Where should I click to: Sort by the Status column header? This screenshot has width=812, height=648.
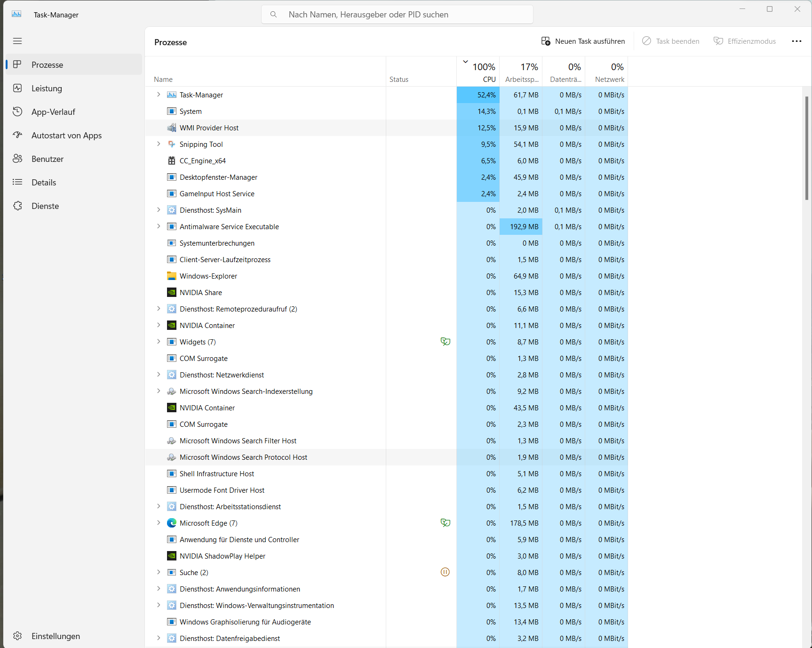pos(421,72)
